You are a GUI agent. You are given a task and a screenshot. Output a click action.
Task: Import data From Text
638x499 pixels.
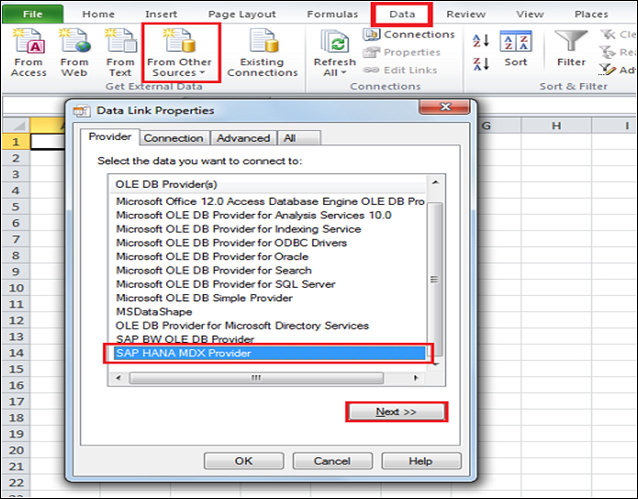click(x=120, y=53)
